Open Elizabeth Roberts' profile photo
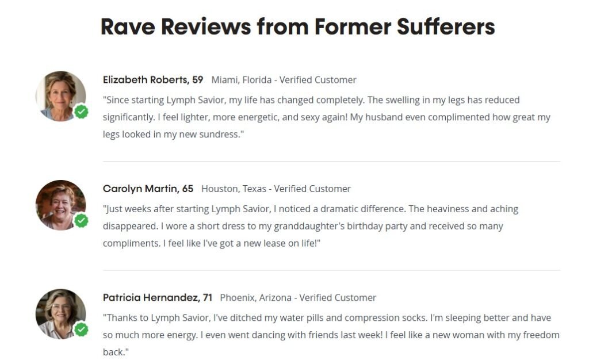The width and height of the screenshot is (589, 364). point(60,96)
